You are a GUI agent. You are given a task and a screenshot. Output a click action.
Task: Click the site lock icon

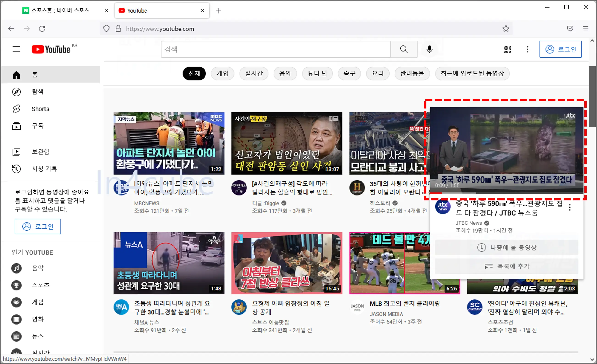coord(118,29)
